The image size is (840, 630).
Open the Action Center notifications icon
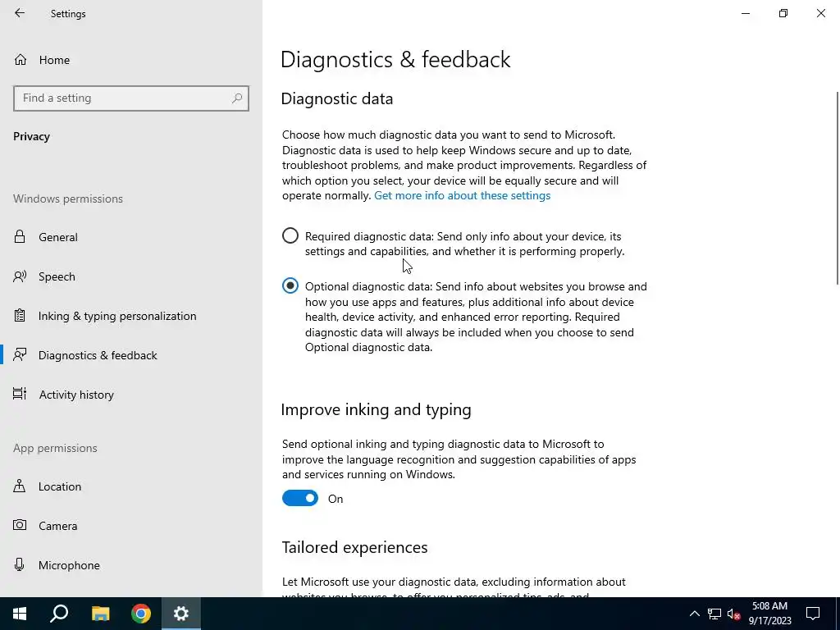click(813, 614)
